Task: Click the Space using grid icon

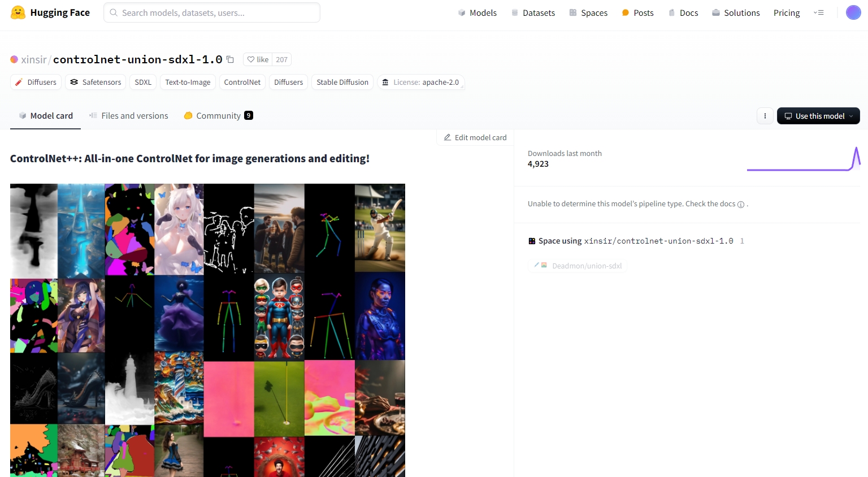Action: click(x=532, y=241)
